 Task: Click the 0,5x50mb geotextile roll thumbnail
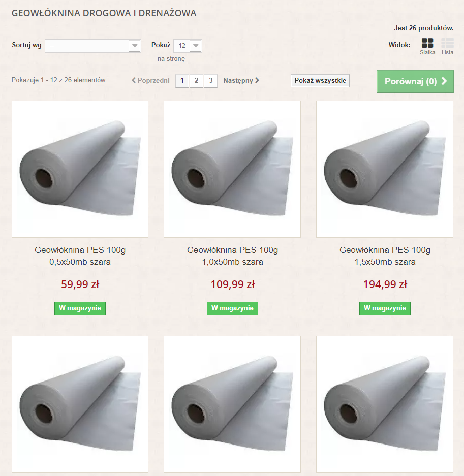coord(80,169)
